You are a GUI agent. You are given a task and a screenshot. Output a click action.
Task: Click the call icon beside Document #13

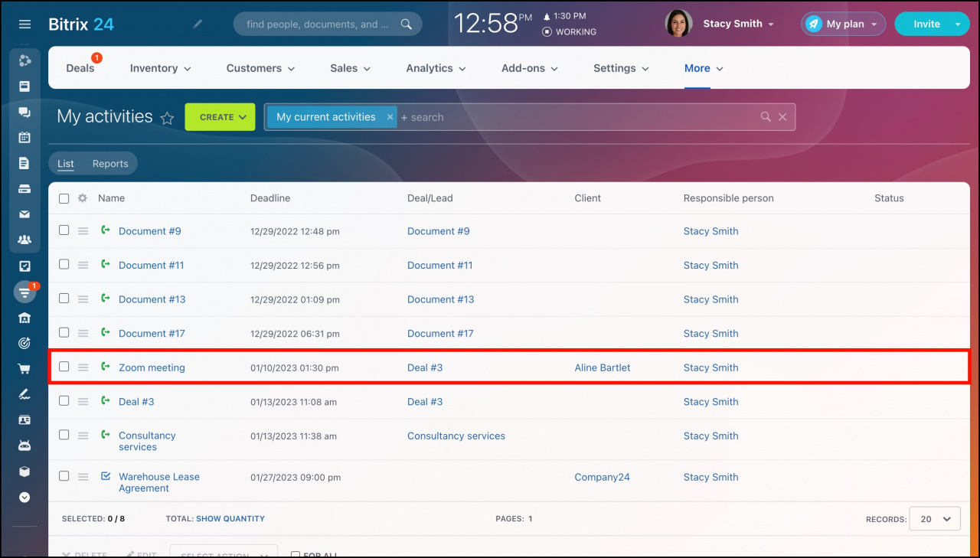(106, 299)
